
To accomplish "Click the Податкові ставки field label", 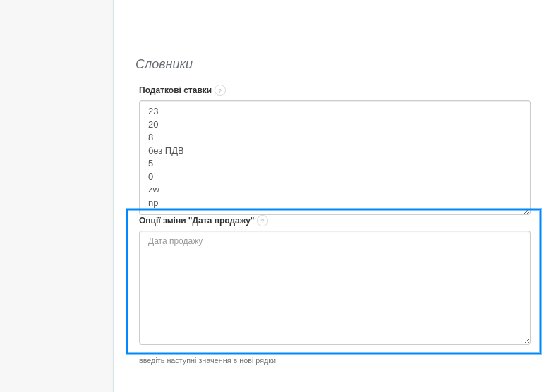I will pyautogui.click(x=175, y=90).
